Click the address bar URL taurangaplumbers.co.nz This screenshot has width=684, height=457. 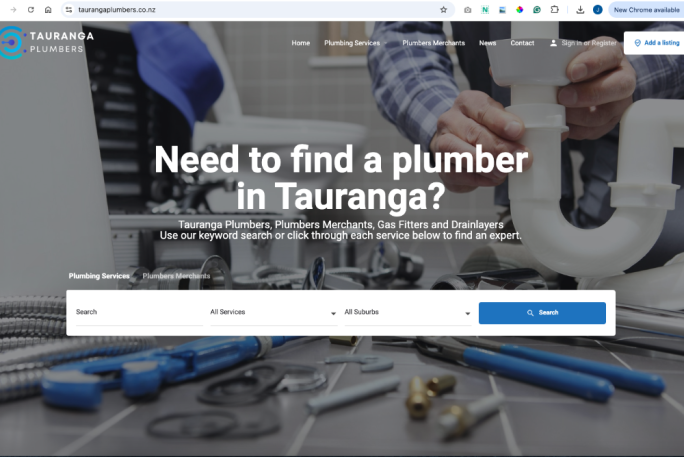coord(116,10)
